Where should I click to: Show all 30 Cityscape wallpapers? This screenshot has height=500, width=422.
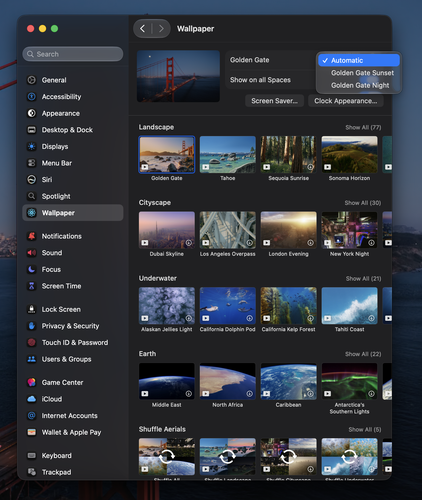tap(363, 203)
